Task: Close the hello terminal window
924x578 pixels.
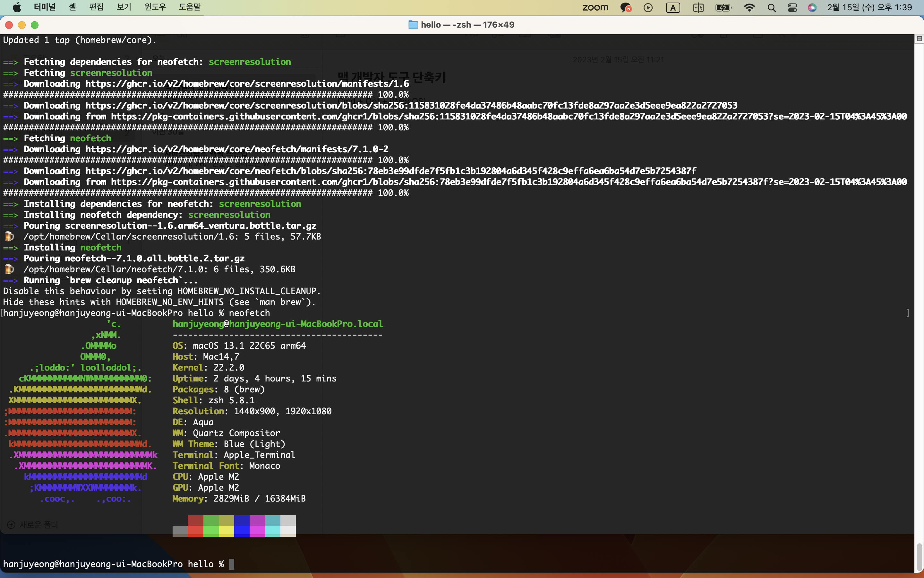Action: coord(9,25)
